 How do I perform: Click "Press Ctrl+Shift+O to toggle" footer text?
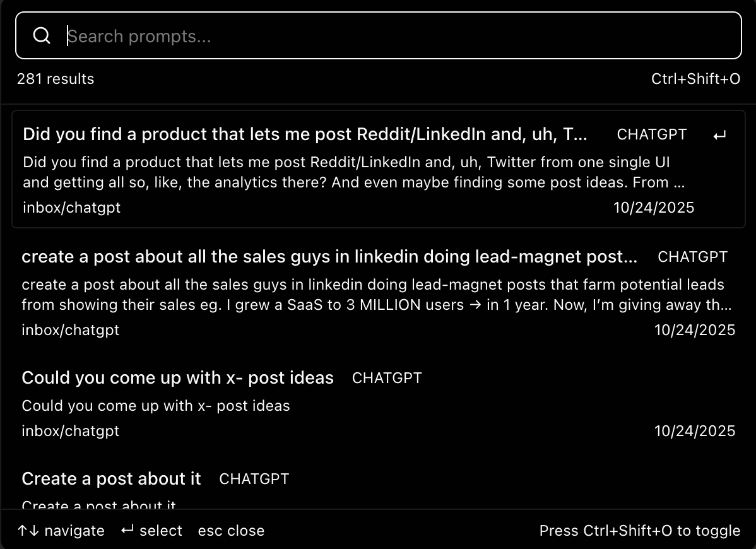click(639, 531)
